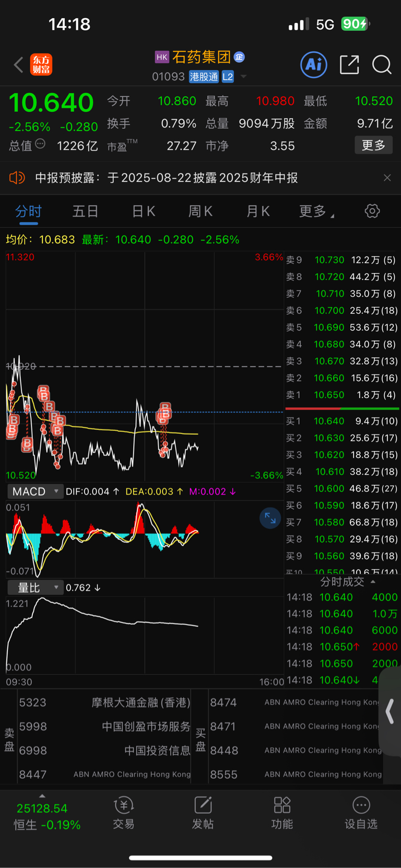
Task: Tap the 总值 info icon
Action: (40, 144)
